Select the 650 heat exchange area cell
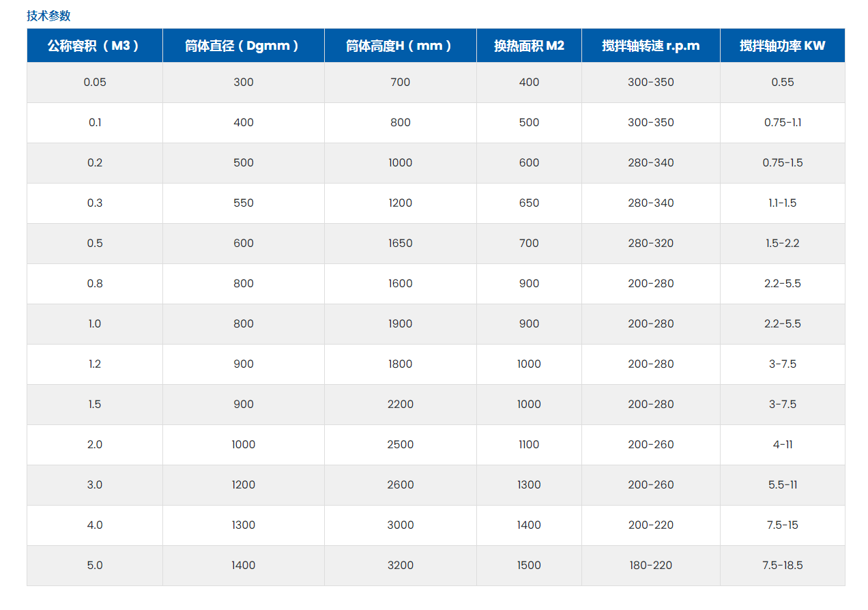The image size is (868, 610). [529, 203]
